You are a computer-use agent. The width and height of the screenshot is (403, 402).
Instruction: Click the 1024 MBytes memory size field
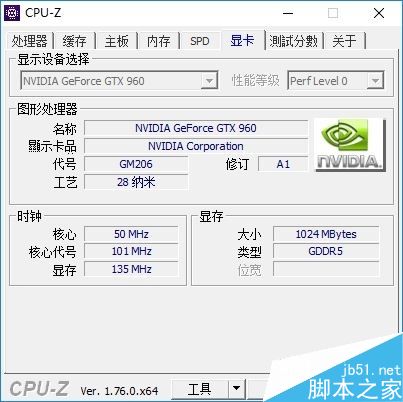(x=326, y=234)
